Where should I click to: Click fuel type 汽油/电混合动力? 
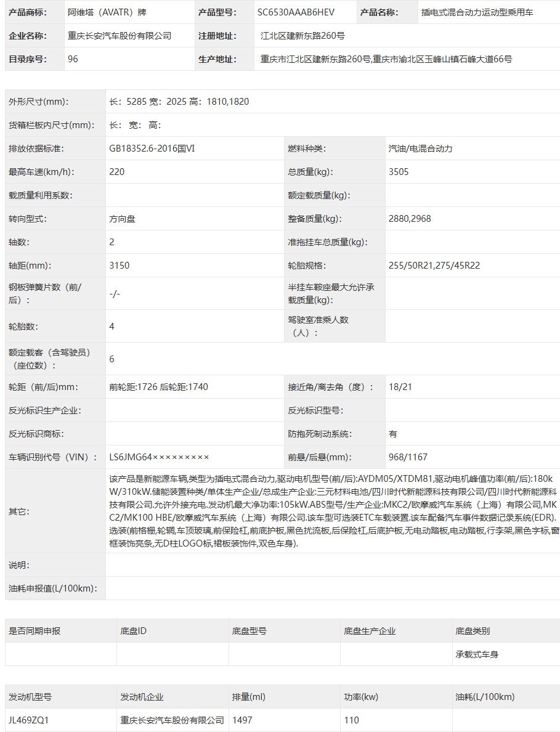coord(421,148)
